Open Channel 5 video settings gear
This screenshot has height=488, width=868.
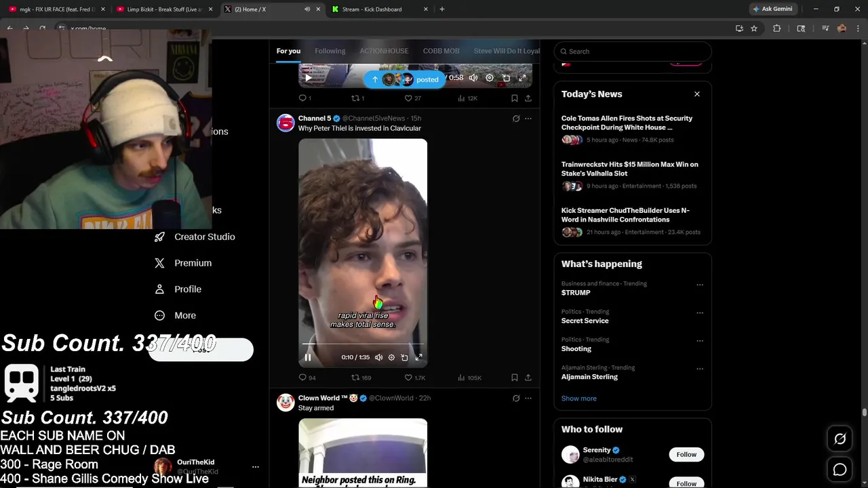pyautogui.click(x=391, y=357)
